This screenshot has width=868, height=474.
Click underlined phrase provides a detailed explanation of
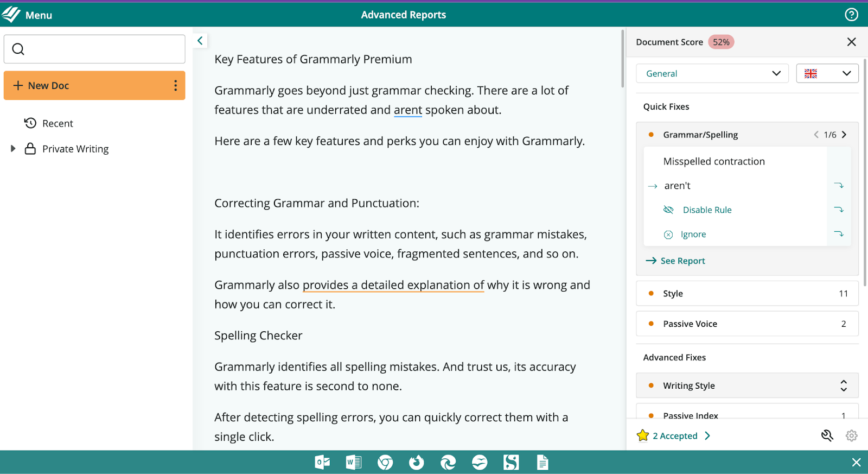pyautogui.click(x=393, y=285)
